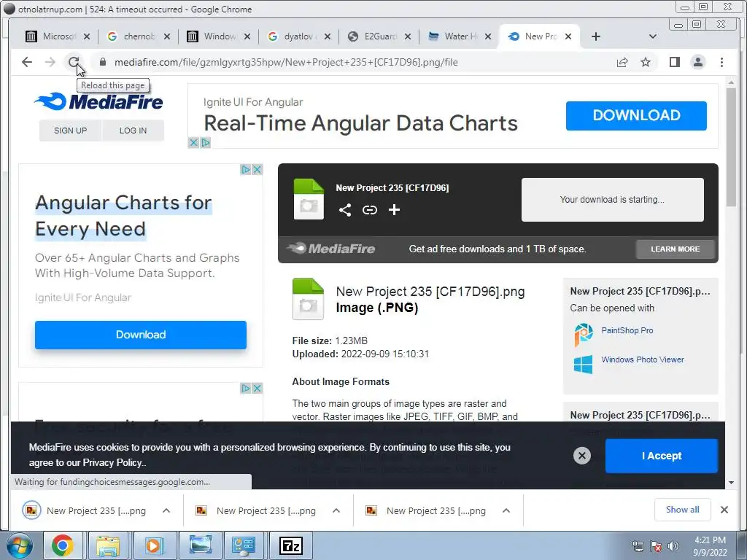Open the Chrome three-dot menu
The height and width of the screenshot is (560, 747).
coord(721,62)
